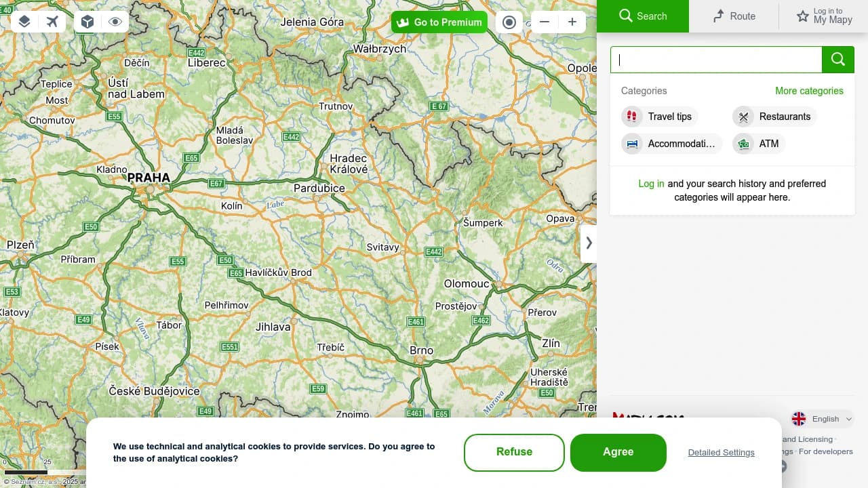
Task: Collapse the side panel with the chevron arrow
Action: click(x=589, y=243)
